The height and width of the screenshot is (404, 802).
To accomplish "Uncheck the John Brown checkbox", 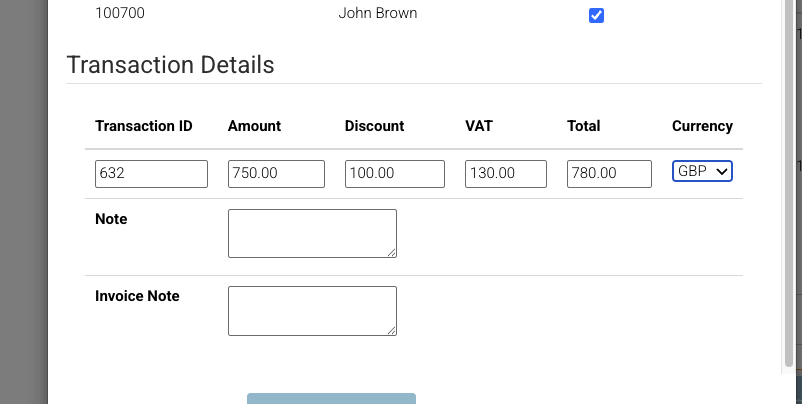I will (x=596, y=16).
